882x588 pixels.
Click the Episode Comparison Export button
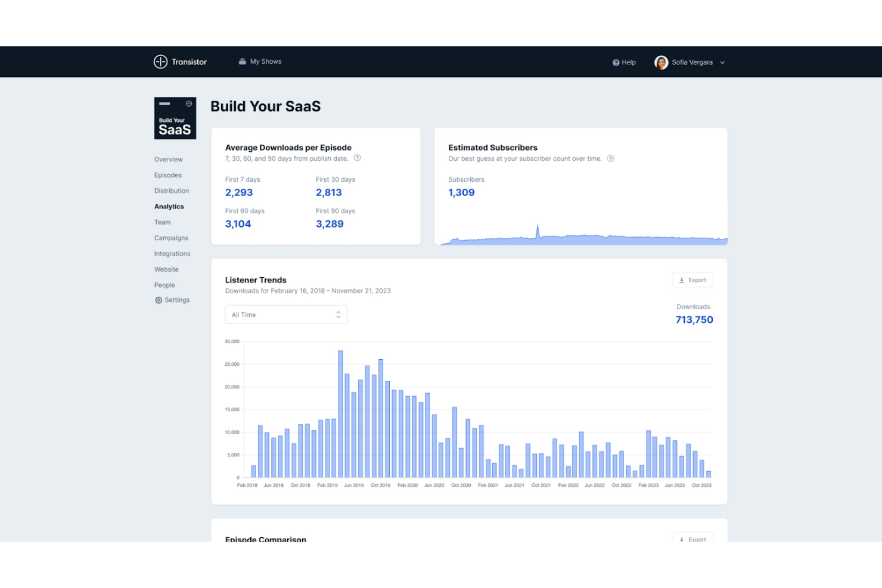(x=693, y=538)
